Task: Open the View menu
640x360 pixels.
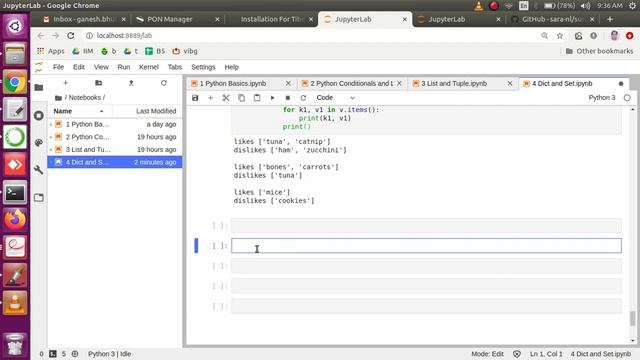Action: click(101, 67)
